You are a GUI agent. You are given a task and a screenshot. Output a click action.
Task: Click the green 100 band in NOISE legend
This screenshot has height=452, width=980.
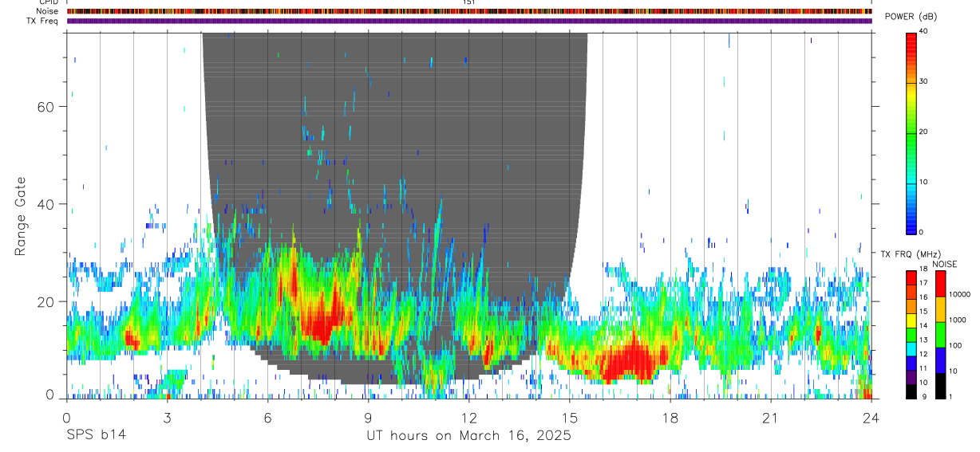941,335
